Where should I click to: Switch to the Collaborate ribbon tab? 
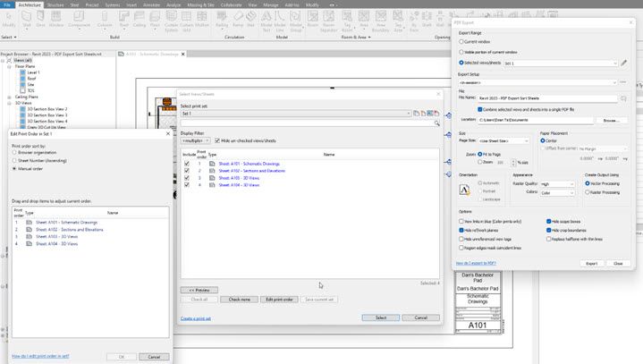231,5
